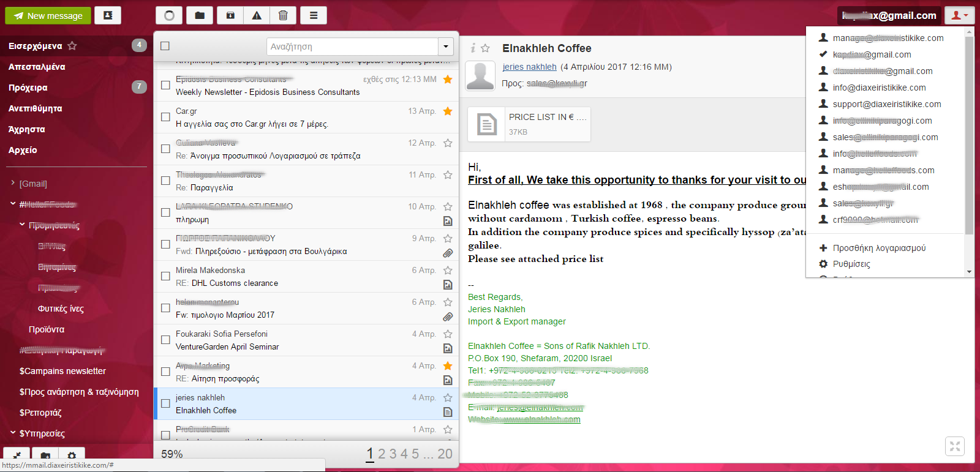980x472 pixels.
Task: Go to page 2 of the message list
Action: pyautogui.click(x=382, y=454)
